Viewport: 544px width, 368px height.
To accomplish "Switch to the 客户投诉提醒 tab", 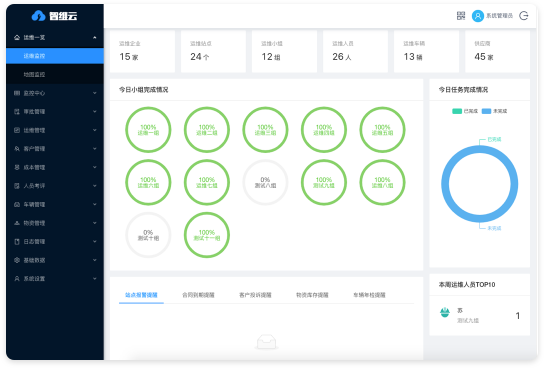I will tap(255, 295).
